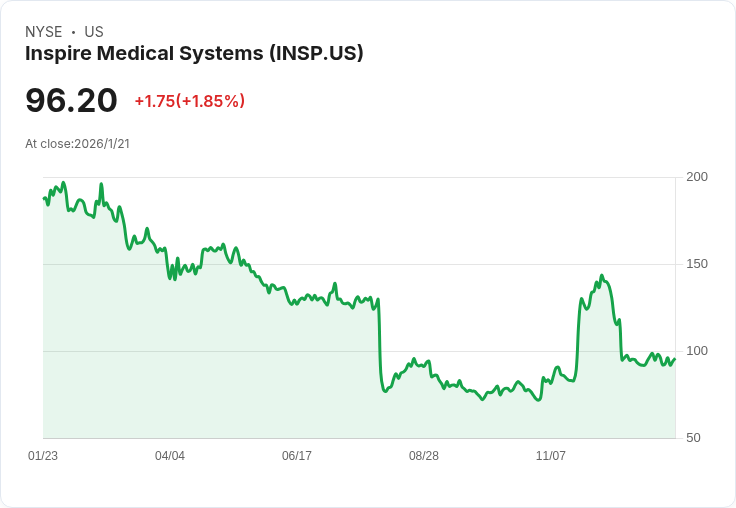Image resolution: width=736 pixels, height=508 pixels.
Task: Click the 08/28 x-axis date label
Action: [x=424, y=456]
